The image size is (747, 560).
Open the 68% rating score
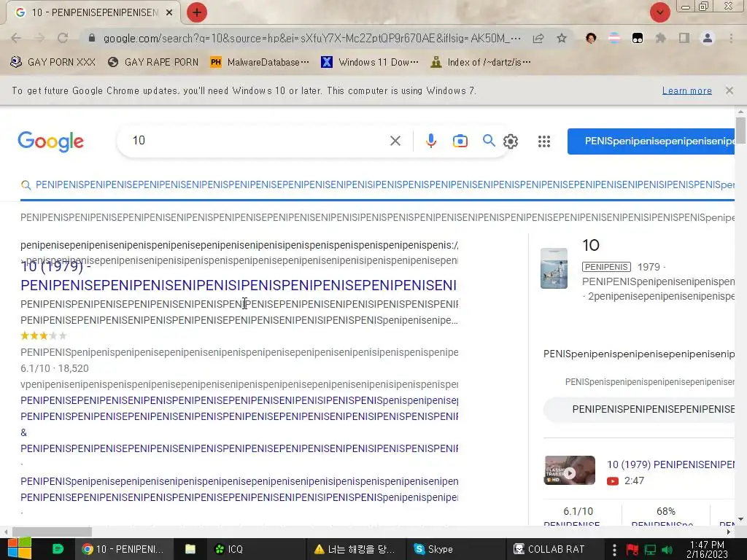pos(665,511)
